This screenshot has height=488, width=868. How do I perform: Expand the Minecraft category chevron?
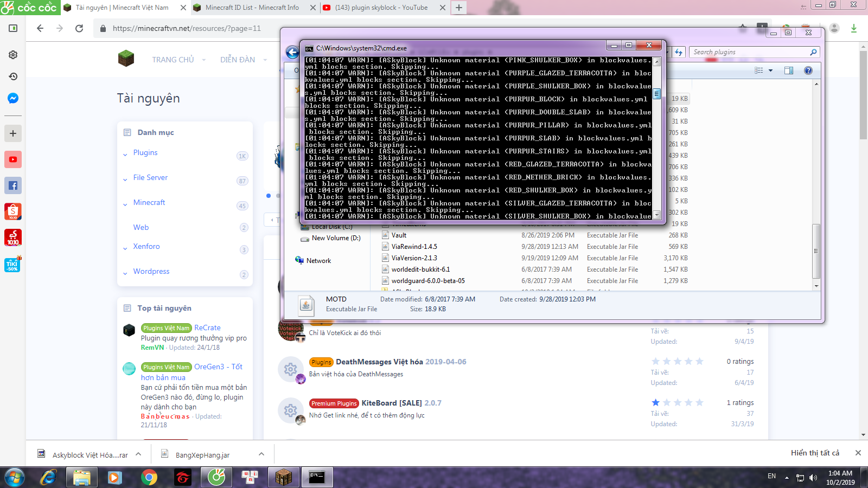(125, 205)
